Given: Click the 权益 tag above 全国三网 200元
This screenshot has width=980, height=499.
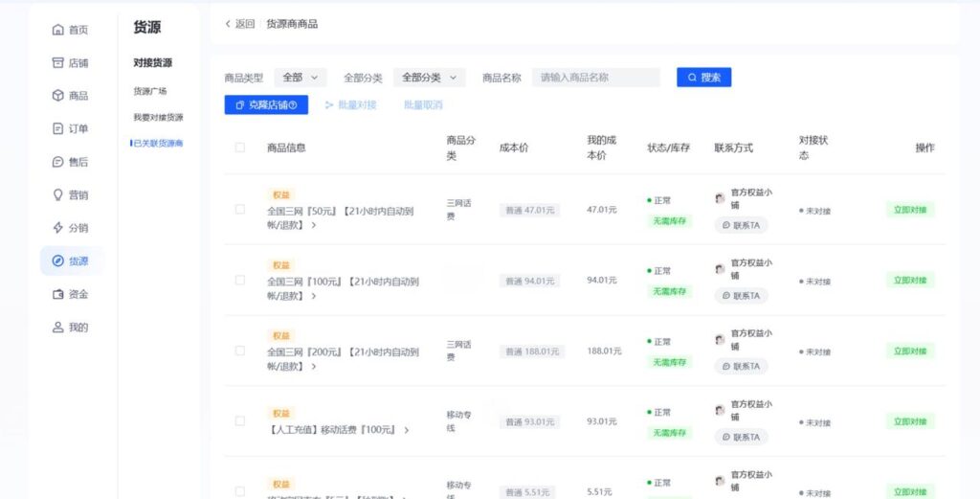Looking at the screenshot, I should click(x=281, y=336).
